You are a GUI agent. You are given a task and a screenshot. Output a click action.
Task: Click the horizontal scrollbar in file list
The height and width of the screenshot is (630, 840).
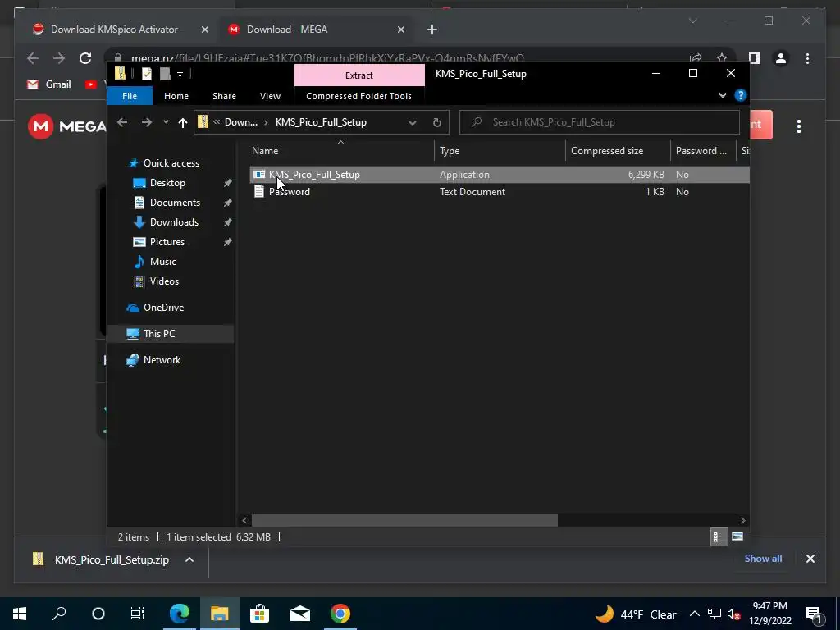tap(404, 520)
